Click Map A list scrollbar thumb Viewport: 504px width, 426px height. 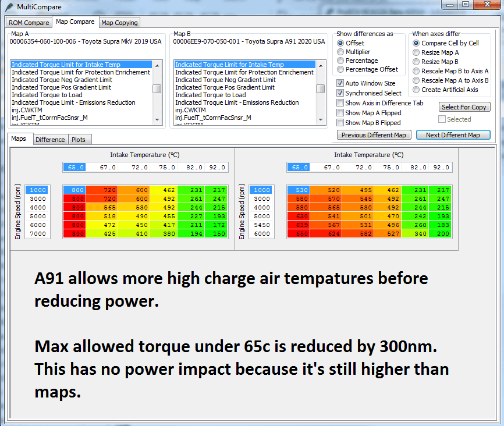point(157,88)
